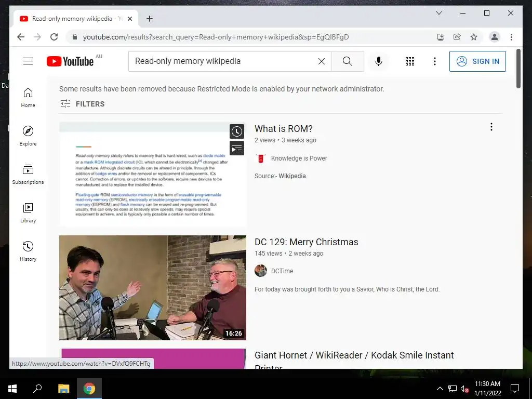Submit search with magnifying glass button
Screen dimensions: 532x399
348,61
